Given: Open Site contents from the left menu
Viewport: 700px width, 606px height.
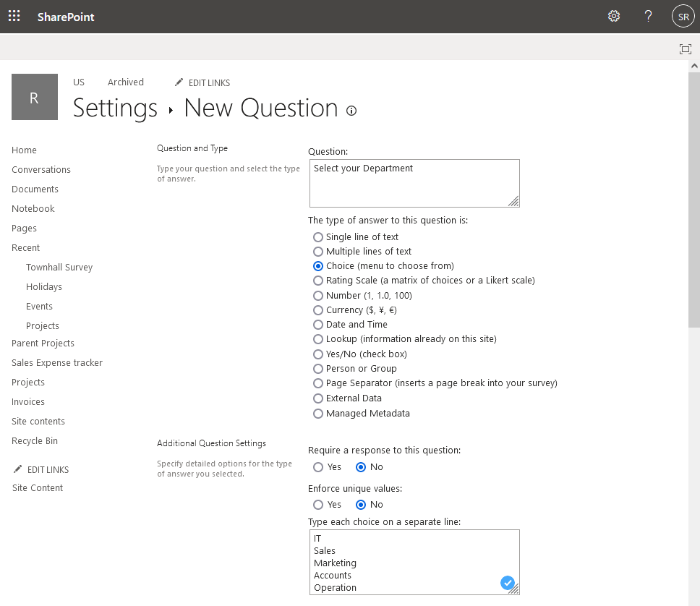Looking at the screenshot, I should pyautogui.click(x=38, y=421).
